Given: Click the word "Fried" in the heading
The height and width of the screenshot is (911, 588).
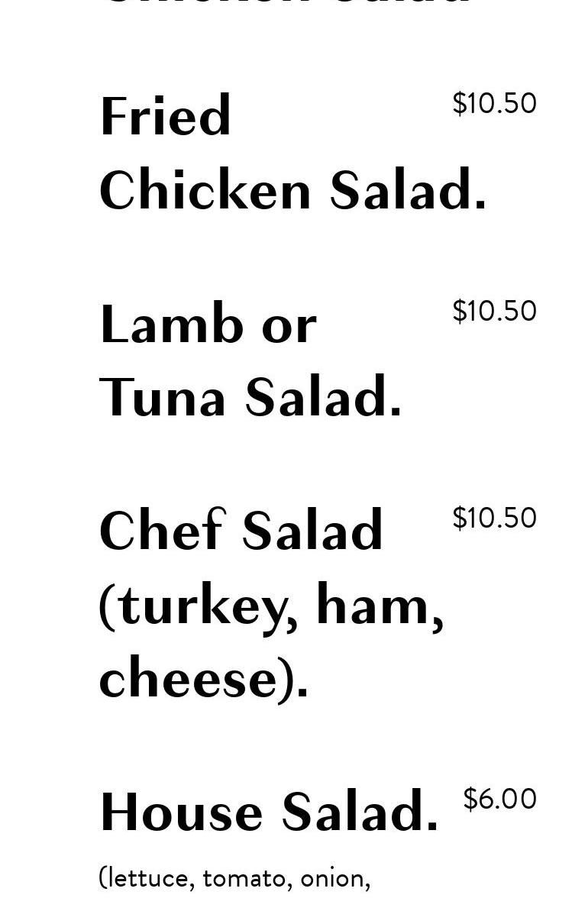Looking at the screenshot, I should 165,117.
